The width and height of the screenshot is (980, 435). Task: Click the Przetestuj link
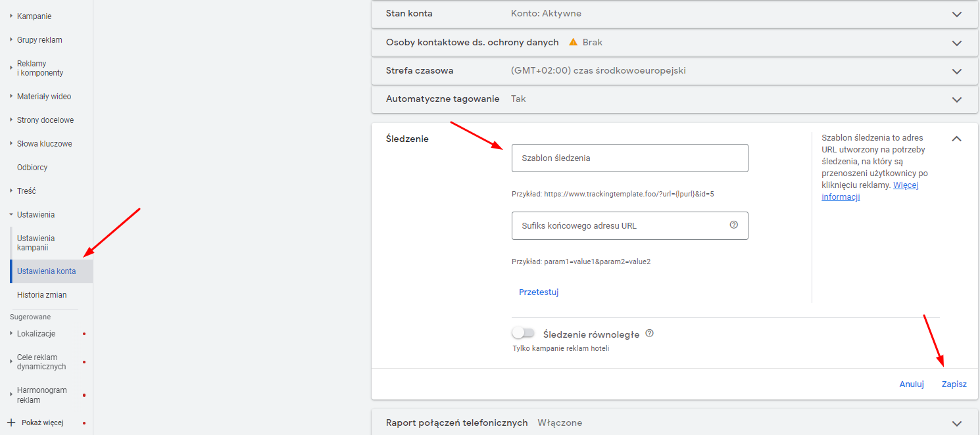pyautogui.click(x=539, y=292)
